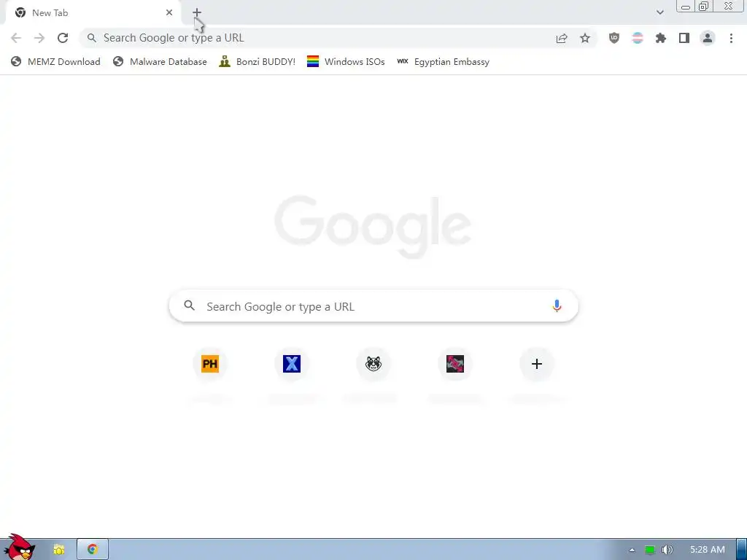Open the Angry Bird Start button
The width and height of the screenshot is (747, 560).
click(19, 548)
